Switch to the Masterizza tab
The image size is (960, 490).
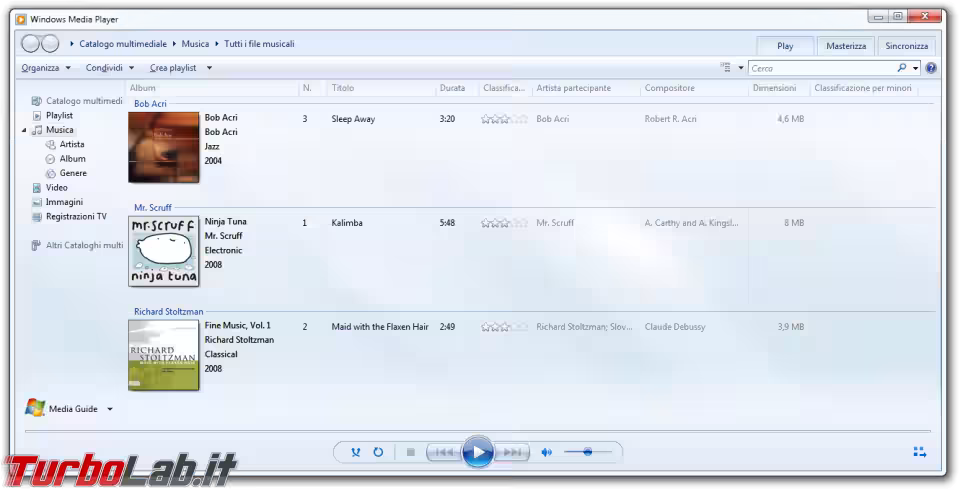click(846, 46)
